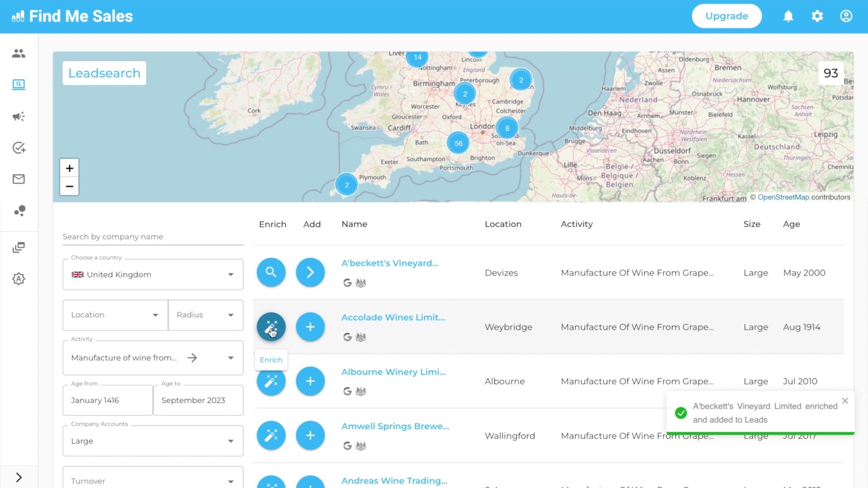Click the Leadsearch label on the map
This screenshot has width=868, height=488.
(x=104, y=73)
